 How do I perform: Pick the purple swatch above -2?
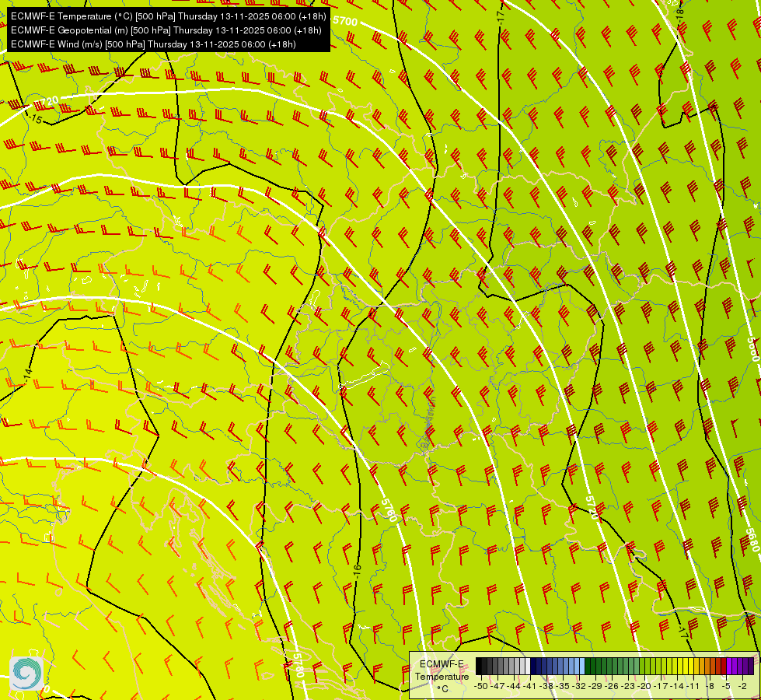pos(741,666)
